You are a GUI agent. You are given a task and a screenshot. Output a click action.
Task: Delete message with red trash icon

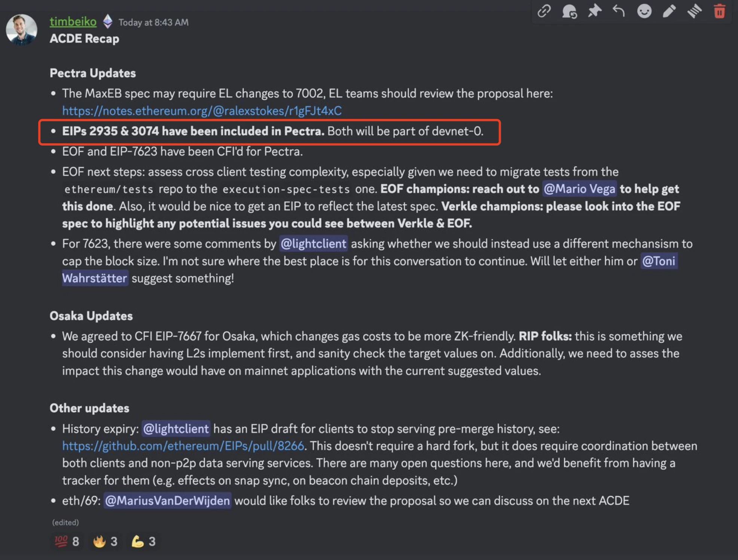[719, 11]
